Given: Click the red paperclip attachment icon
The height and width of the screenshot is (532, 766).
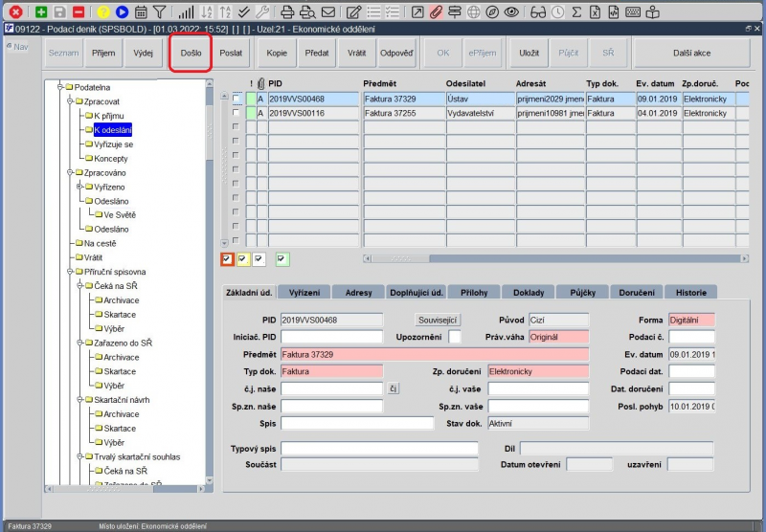Looking at the screenshot, I should (x=436, y=12).
